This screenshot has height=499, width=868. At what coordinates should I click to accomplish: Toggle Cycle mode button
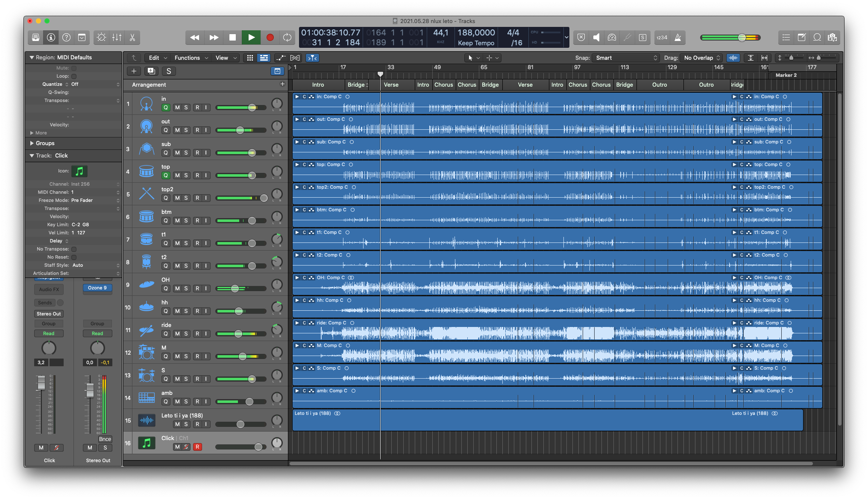[287, 38]
